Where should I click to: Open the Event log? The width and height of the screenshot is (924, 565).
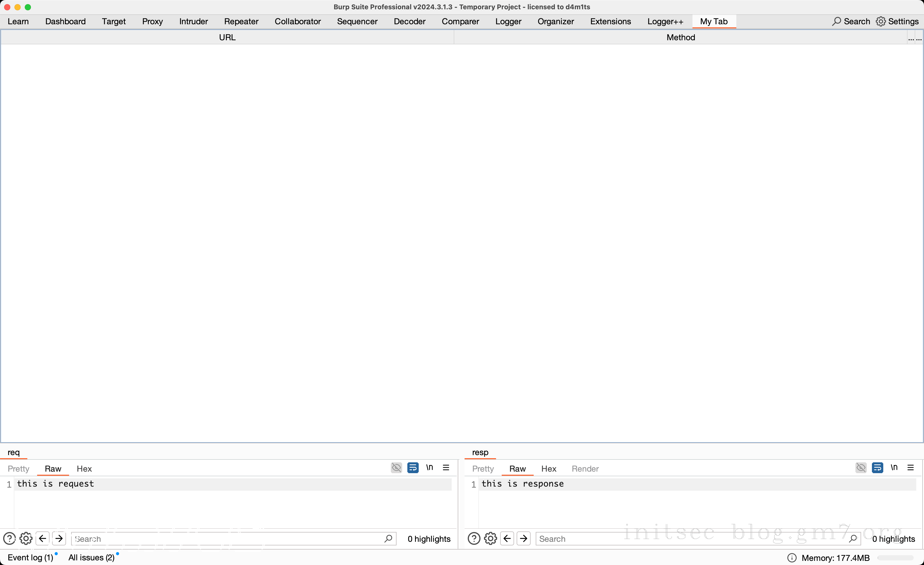click(30, 558)
